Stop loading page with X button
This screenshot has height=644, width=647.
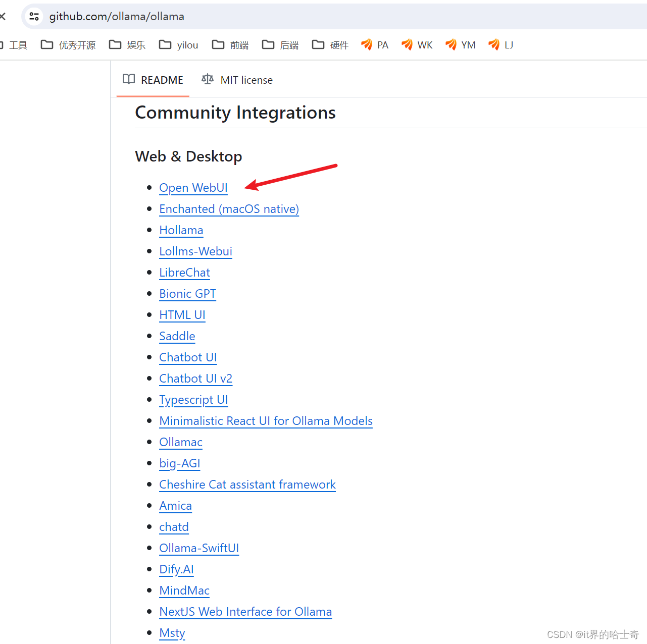click(3, 17)
